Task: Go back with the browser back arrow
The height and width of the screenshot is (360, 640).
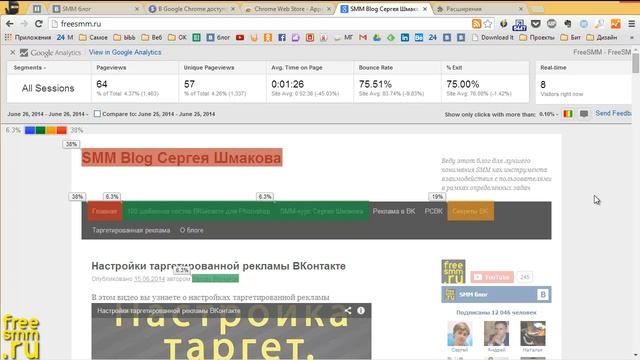Action: tap(10, 24)
